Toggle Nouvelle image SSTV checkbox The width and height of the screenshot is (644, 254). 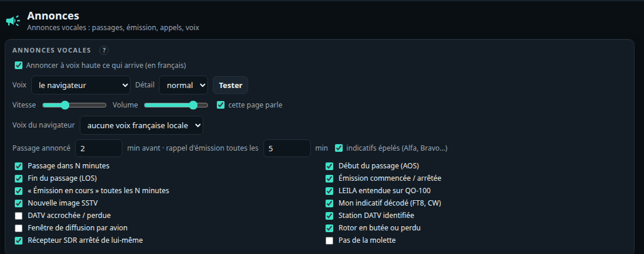[x=18, y=203]
